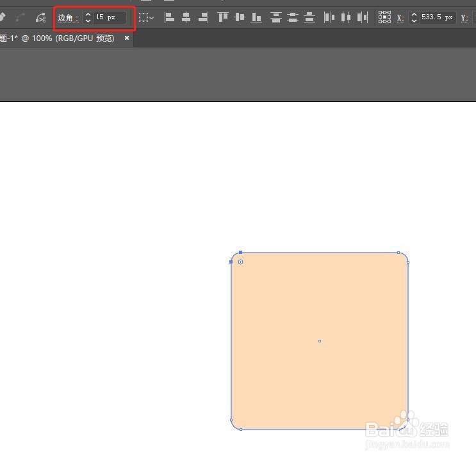Close the 题-1* document tab
This screenshot has height=461, width=476.
click(127, 38)
